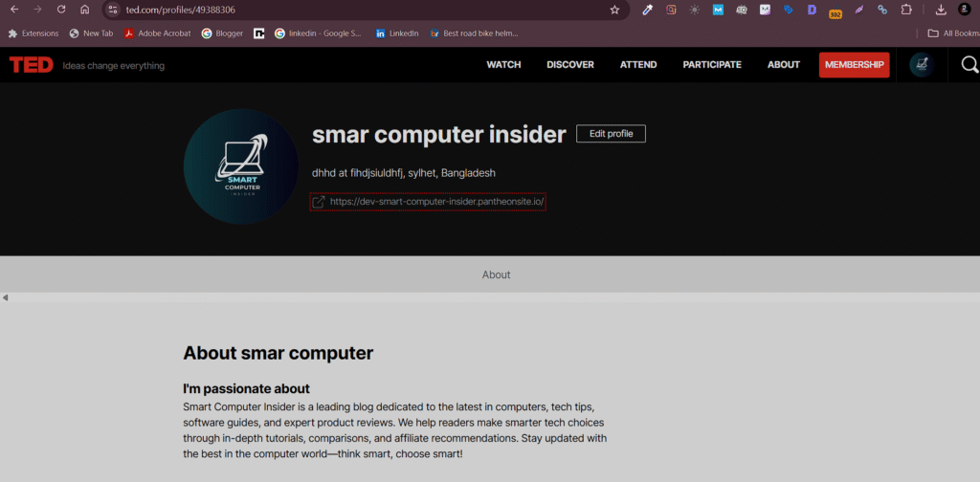This screenshot has width=980, height=482.
Task: Click the red MEMBERSHIP button
Action: pyautogui.click(x=854, y=65)
